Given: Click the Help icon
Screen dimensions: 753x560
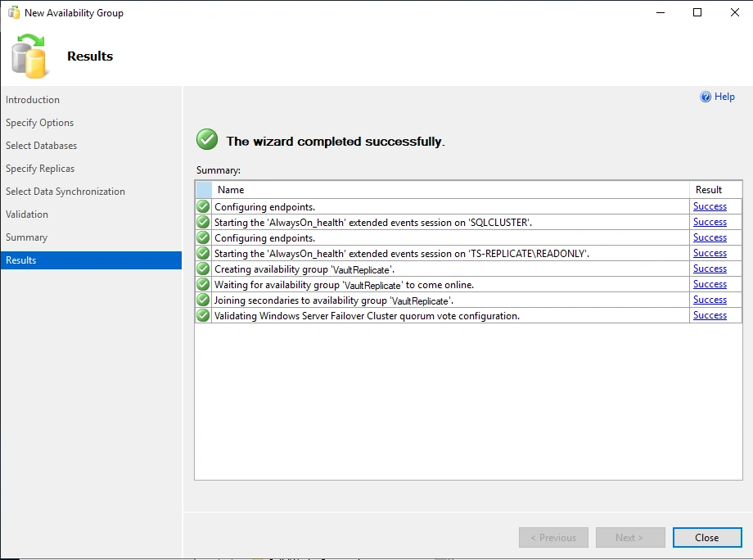Looking at the screenshot, I should pos(706,97).
